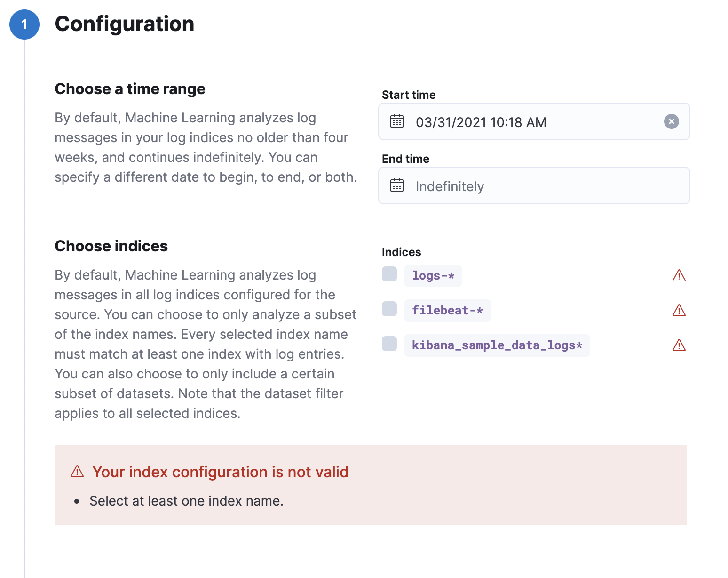This screenshot has width=728, height=578.
Task: Click the logs-* index name badge
Action: tap(433, 276)
